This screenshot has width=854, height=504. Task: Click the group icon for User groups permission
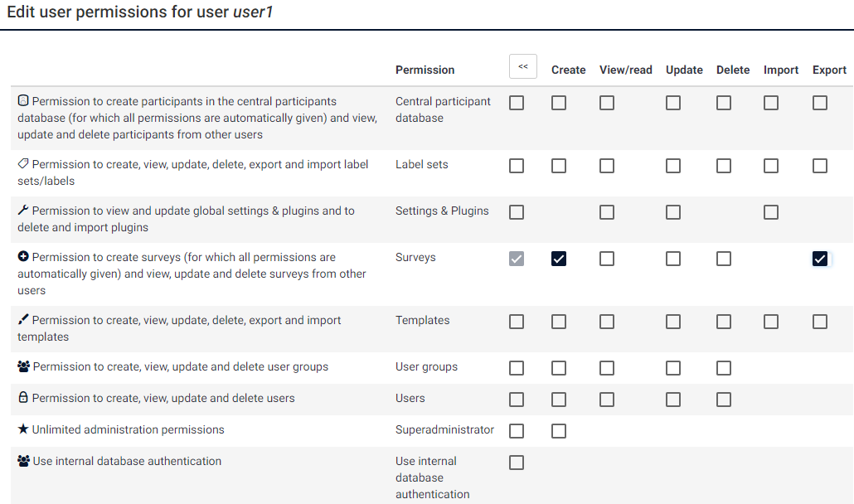pyautogui.click(x=23, y=366)
